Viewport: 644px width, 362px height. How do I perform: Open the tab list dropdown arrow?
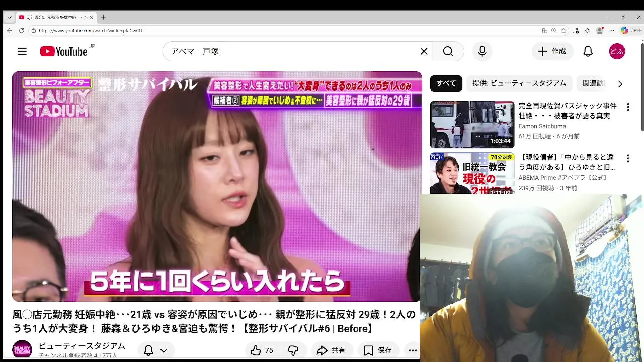click(x=9, y=17)
